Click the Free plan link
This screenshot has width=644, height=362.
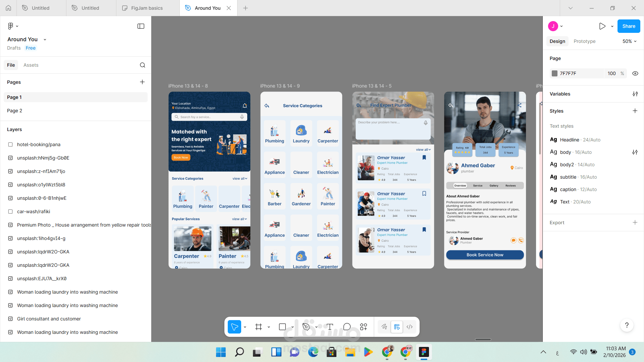tap(31, 48)
